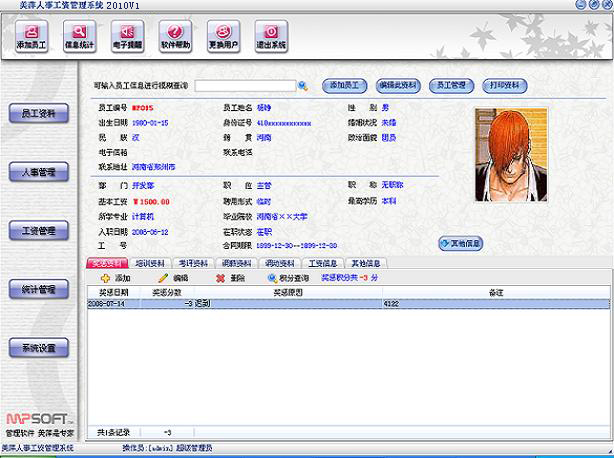Image resolution: width=614 pixels, height=458 pixels.
Task: Click the 编辑此资料 button
Action: click(398, 86)
